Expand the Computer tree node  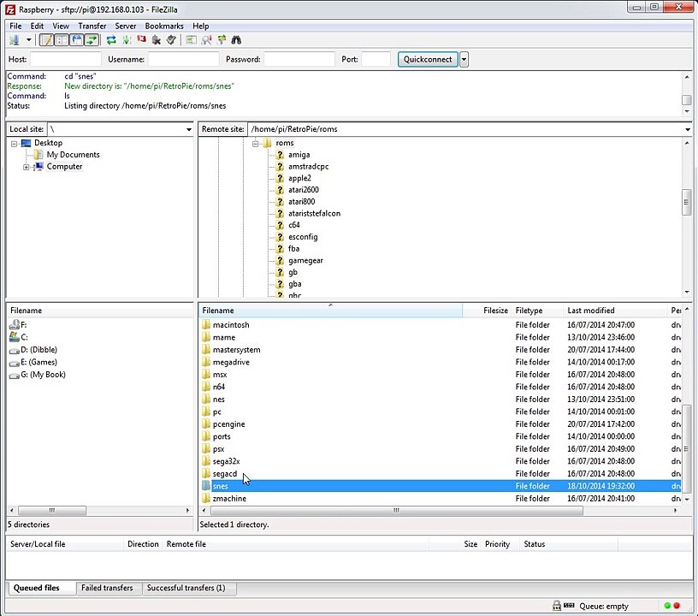coord(27,167)
